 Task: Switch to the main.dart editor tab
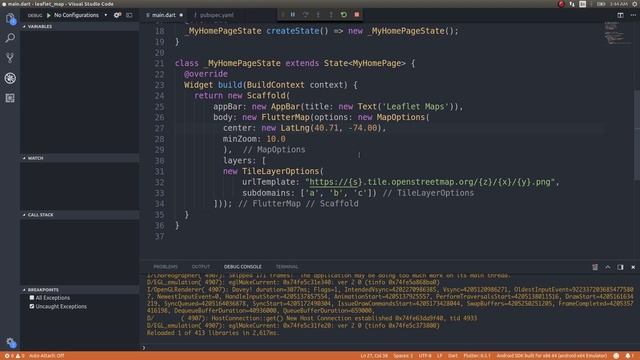point(164,15)
